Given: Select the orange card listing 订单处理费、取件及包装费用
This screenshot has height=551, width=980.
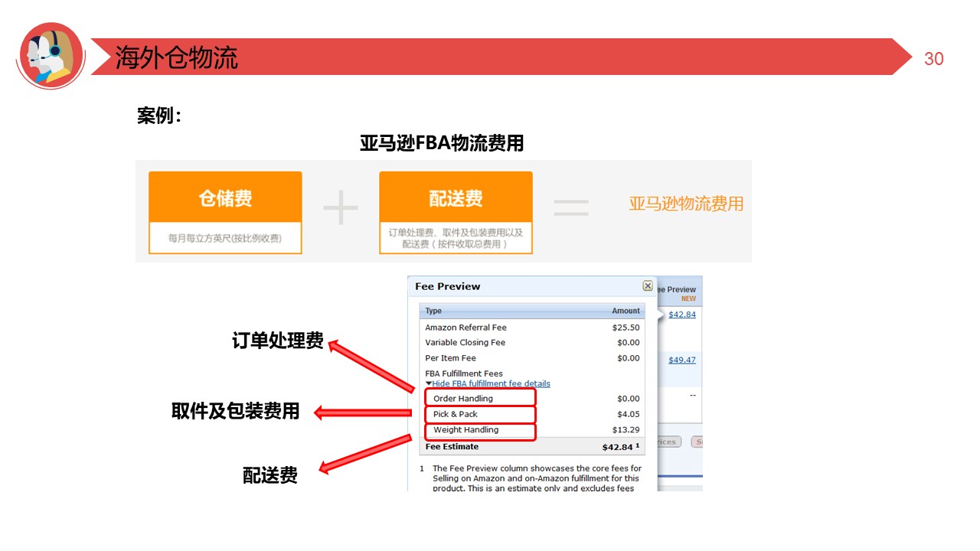Looking at the screenshot, I should [456, 212].
